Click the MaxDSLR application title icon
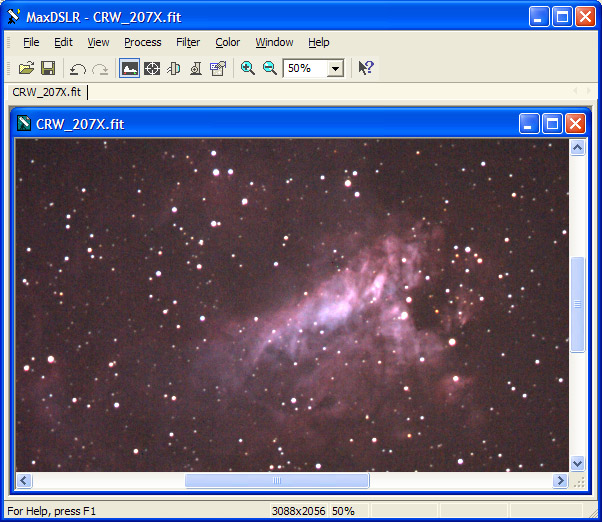 (13, 17)
